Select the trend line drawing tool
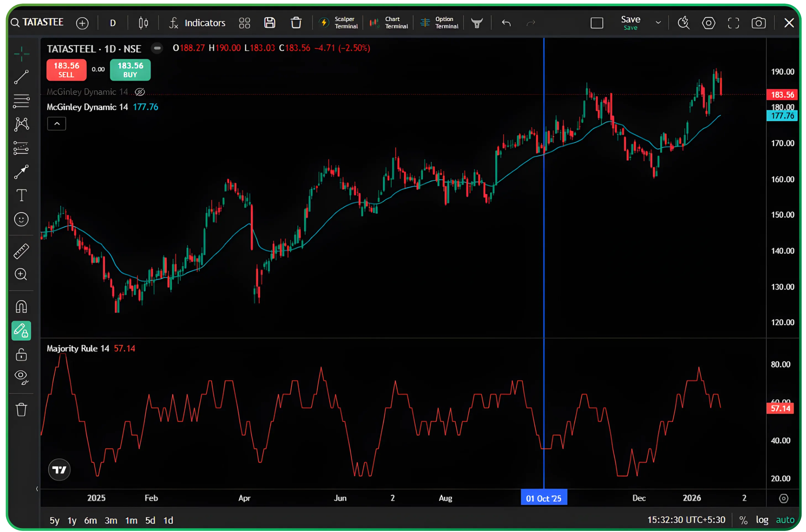Screen dimensions: 806x532 pyautogui.click(x=21, y=77)
